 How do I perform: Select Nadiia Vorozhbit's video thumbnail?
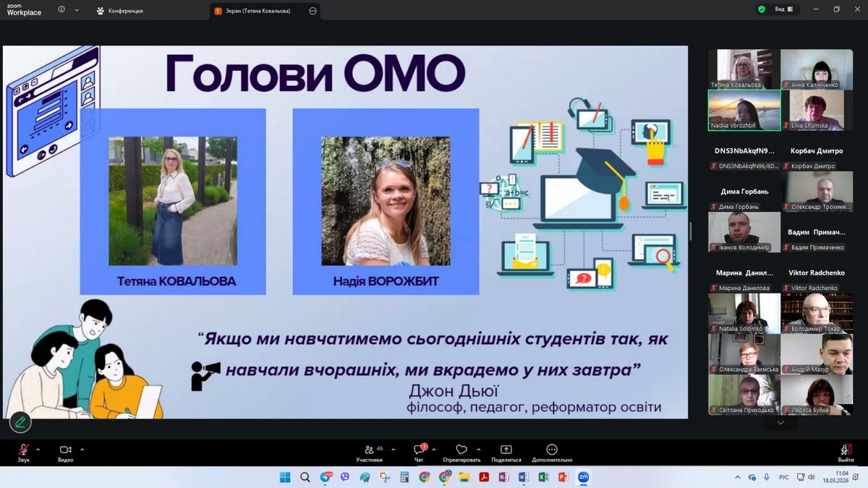[x=744, y=111]
